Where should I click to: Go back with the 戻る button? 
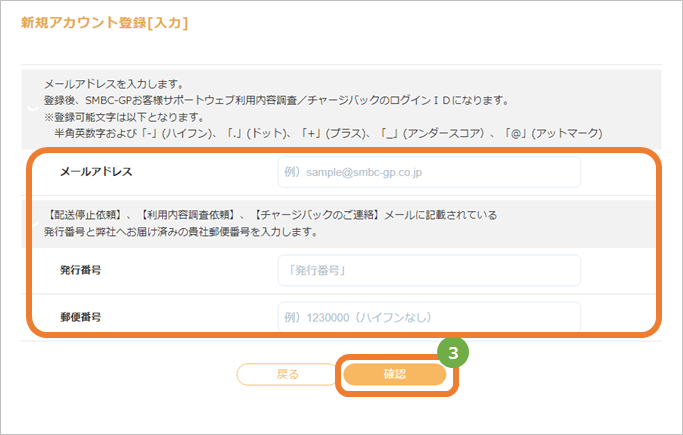click(287, 374)
